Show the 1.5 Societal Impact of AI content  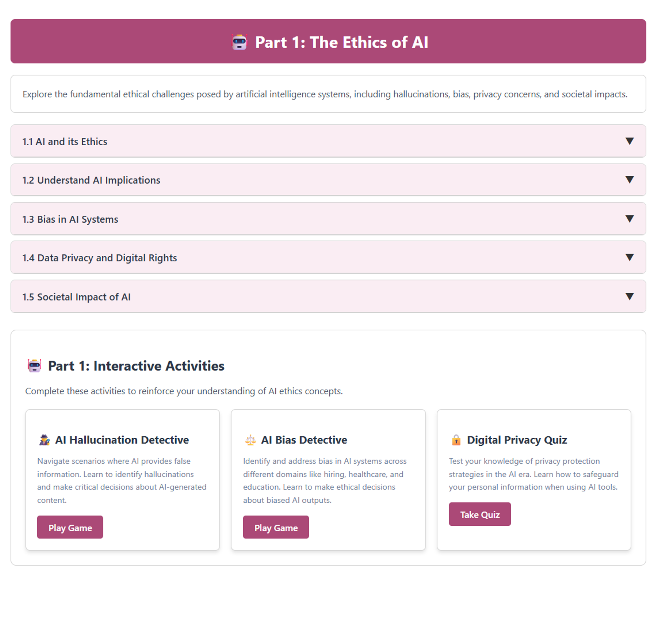coord(76,297)
